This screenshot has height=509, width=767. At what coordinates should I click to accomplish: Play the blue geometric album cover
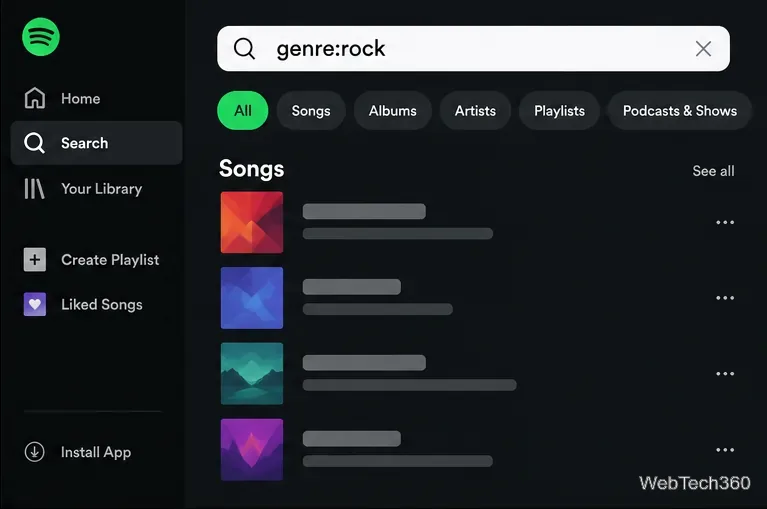click(x=252, y=298)
